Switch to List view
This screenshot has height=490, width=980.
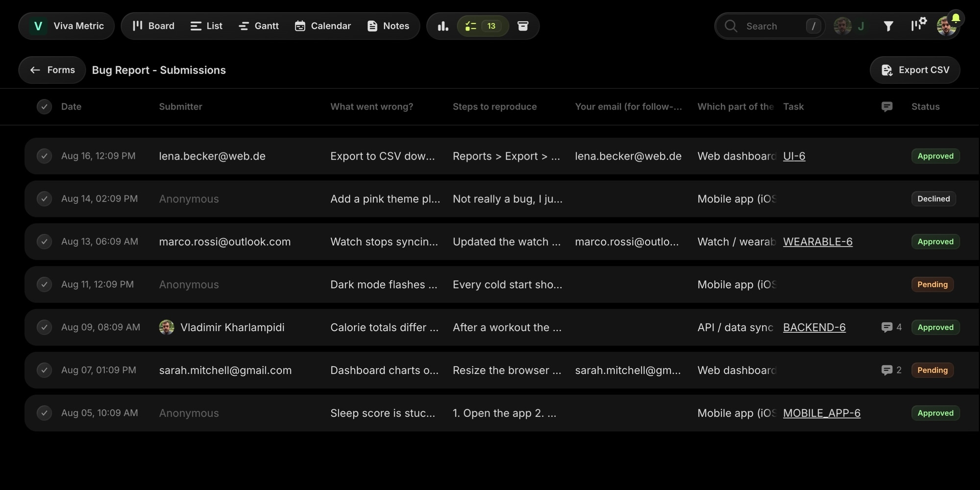206,26
